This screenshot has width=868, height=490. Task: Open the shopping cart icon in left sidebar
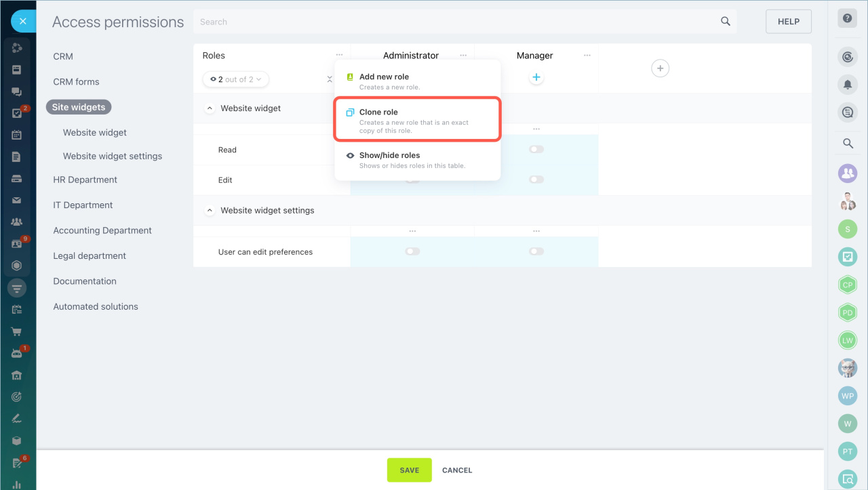(x=17, y=332)
